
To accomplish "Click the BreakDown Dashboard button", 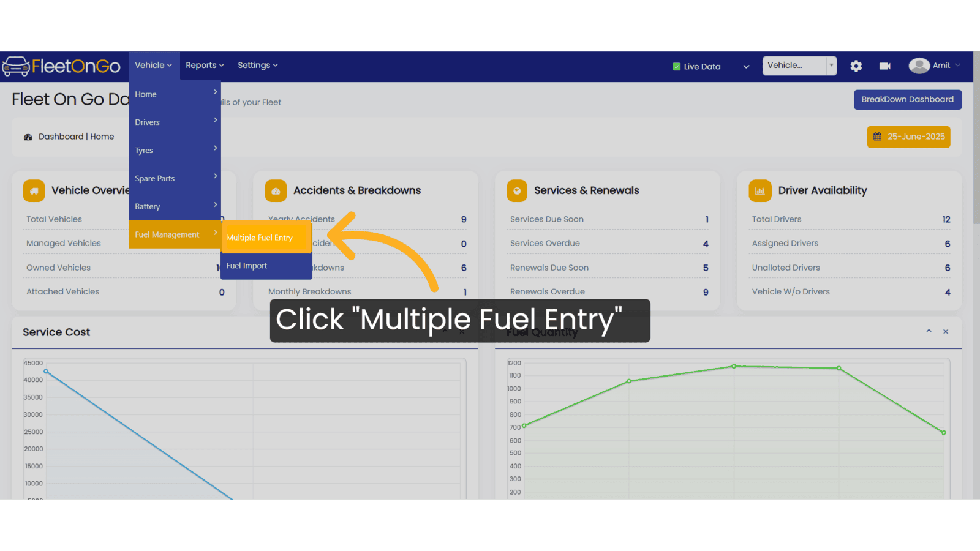I will point(908,99).
